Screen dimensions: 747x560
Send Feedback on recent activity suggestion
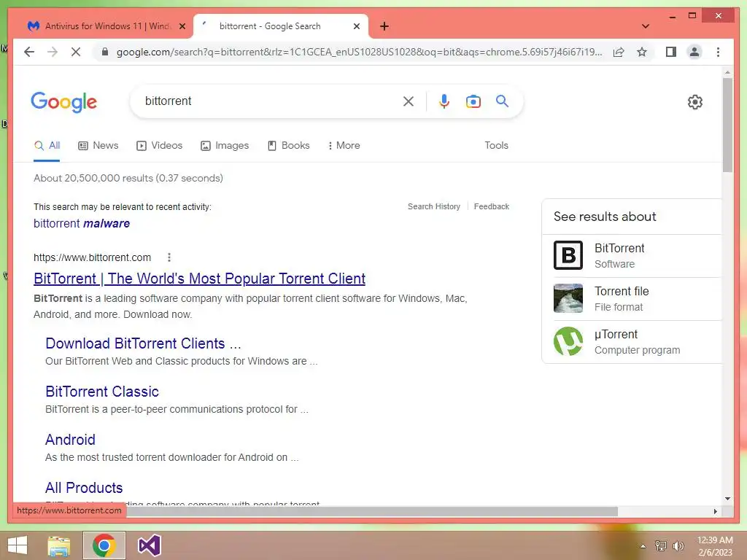click(491, 206)
